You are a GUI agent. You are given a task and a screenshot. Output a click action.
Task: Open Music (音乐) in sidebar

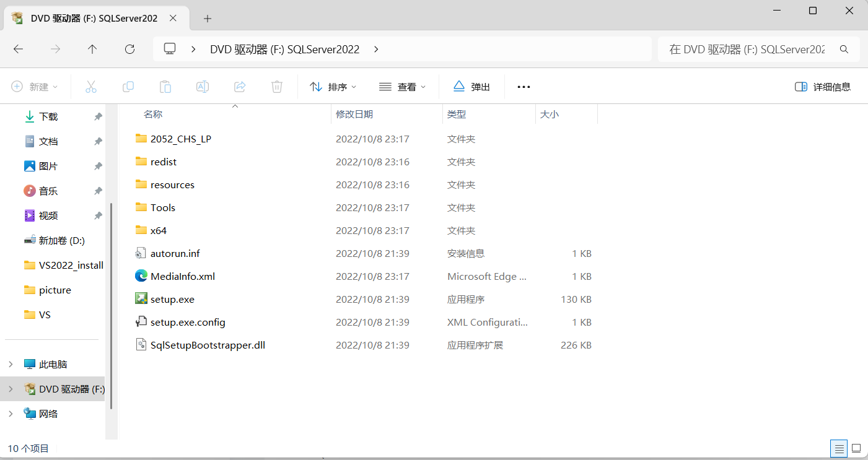[x=48, y=191]
